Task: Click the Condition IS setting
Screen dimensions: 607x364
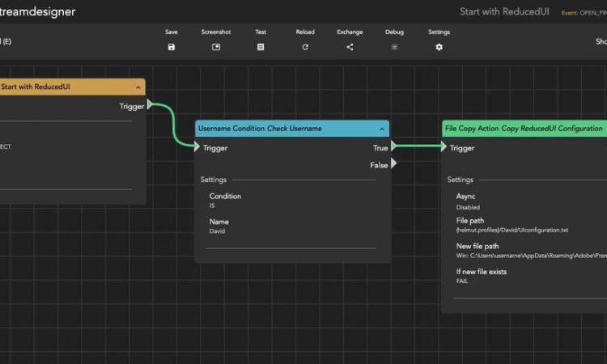Action: 224,201
